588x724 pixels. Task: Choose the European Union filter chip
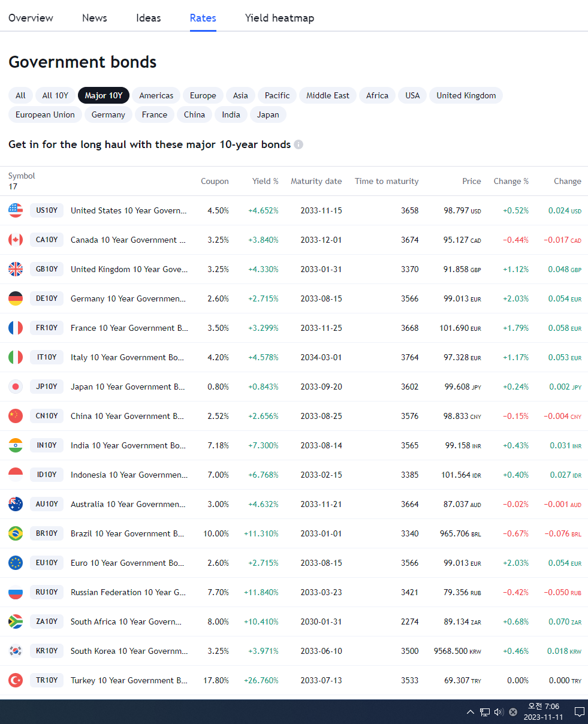(46, 114)
